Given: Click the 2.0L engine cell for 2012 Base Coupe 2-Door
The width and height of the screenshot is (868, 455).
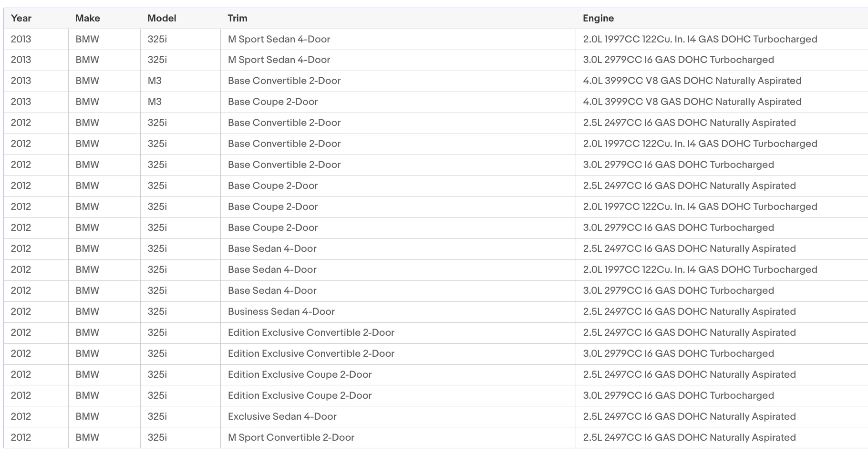Looking at the screenshot, I should 722,207.
